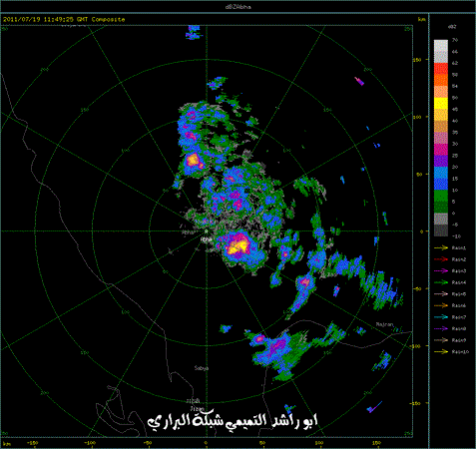Click the red Rain2 arrow icon

tap(441, 259)
